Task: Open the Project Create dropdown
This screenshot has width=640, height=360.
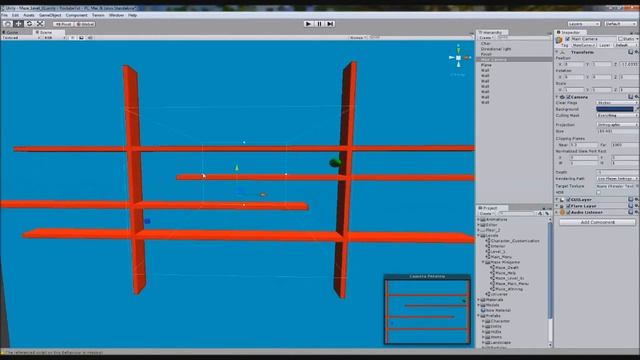Action: pos(487,213)
